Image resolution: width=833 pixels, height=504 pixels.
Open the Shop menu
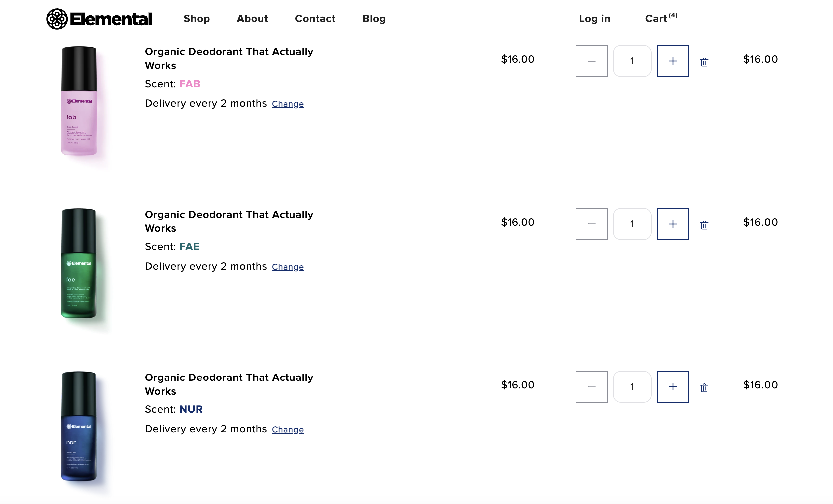(197, 19)
